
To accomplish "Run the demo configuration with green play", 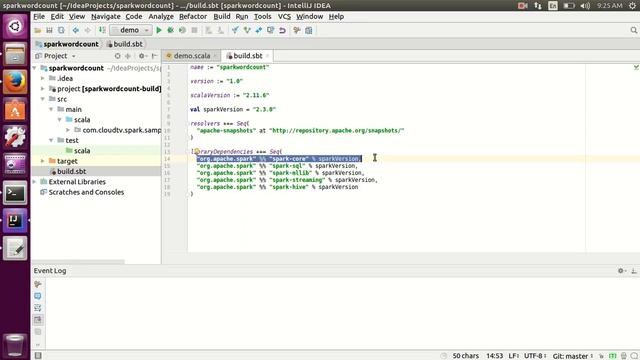I will pos(159,30).
